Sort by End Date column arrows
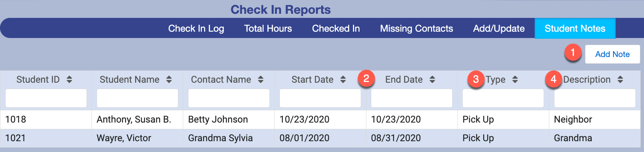644x152 pixels. [x=432, y=79]
